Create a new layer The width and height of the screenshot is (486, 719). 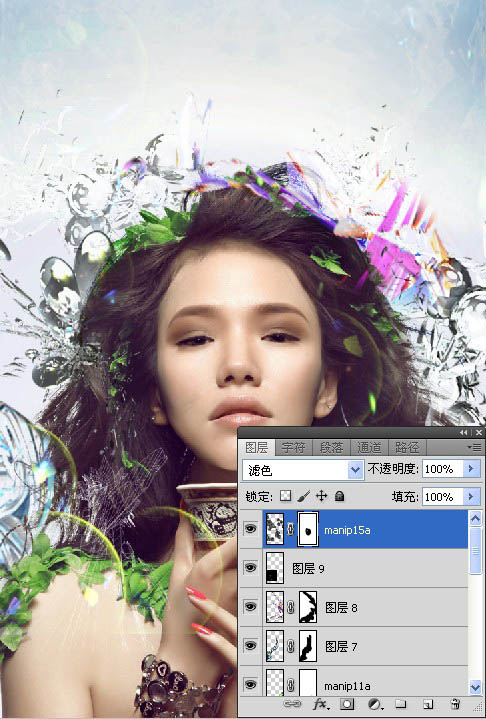coord(428,704)
